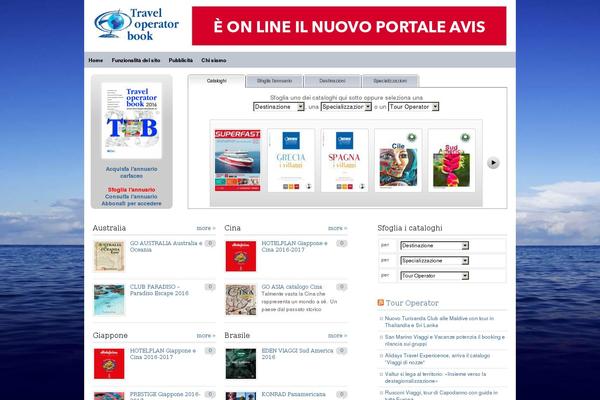The height and width of the screenshot is (400, 600).
Task: Click Consulta l'annuario link
Action: click(132, 197)
